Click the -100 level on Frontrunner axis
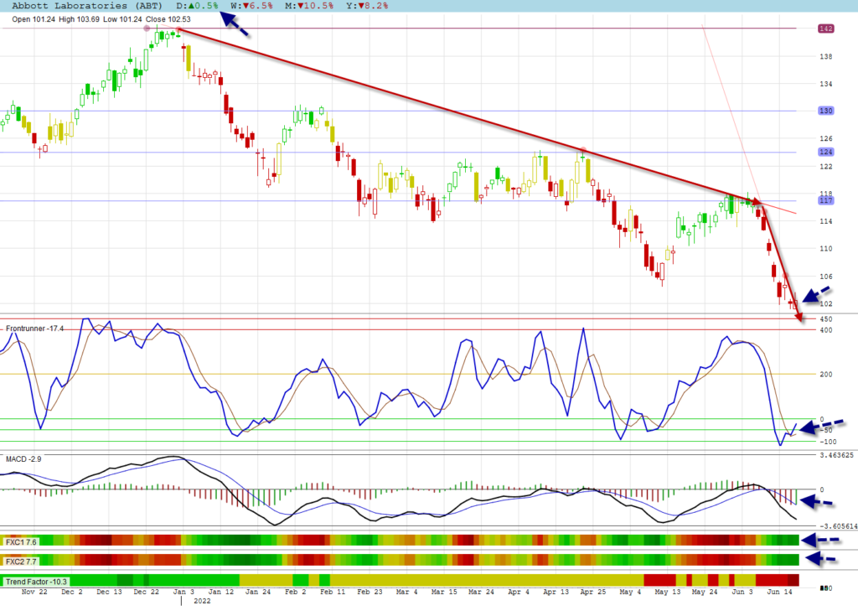Screen dimensions: 858x616 pyautogui.click(x=827, y=442)
